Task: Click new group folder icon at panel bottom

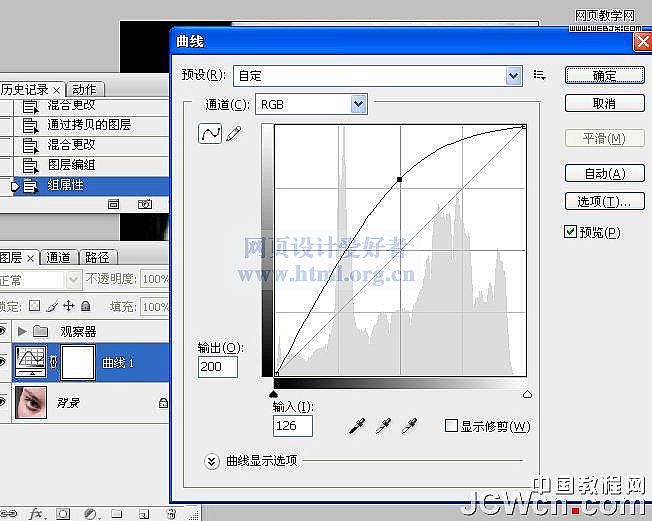Action: pos(117,514)
